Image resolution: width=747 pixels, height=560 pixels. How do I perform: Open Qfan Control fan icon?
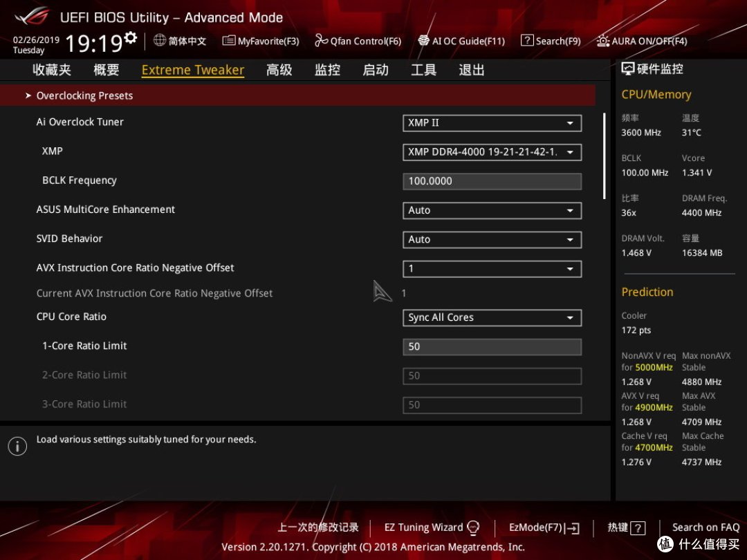pyautogui.click(x=321, y=41)
